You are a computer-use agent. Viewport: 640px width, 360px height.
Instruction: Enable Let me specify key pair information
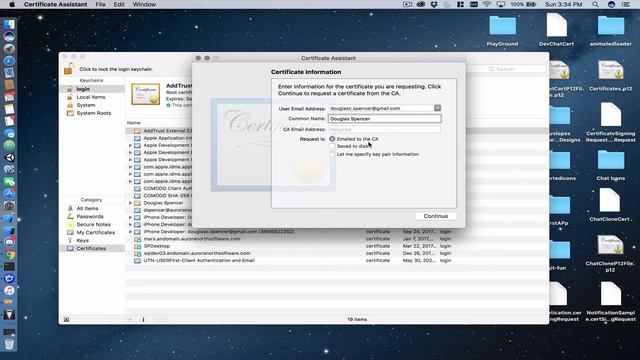(332, 154)
